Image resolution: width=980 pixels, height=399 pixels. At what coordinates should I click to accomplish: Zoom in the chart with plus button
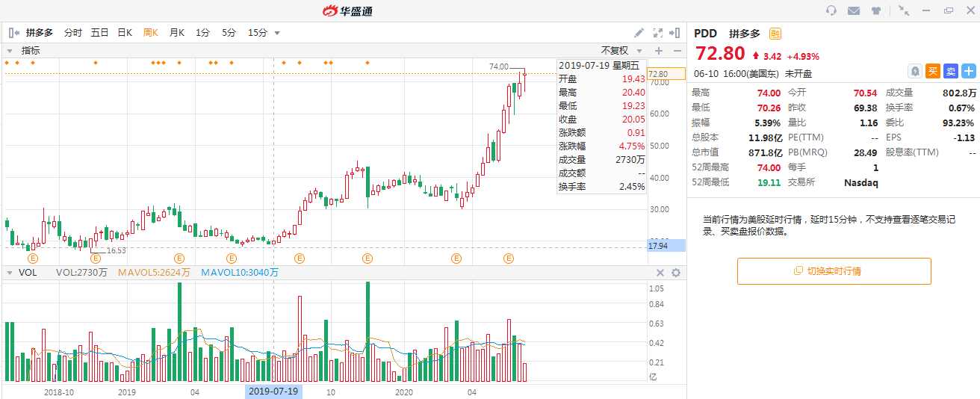pyautogui.click(x=659, y=51)
